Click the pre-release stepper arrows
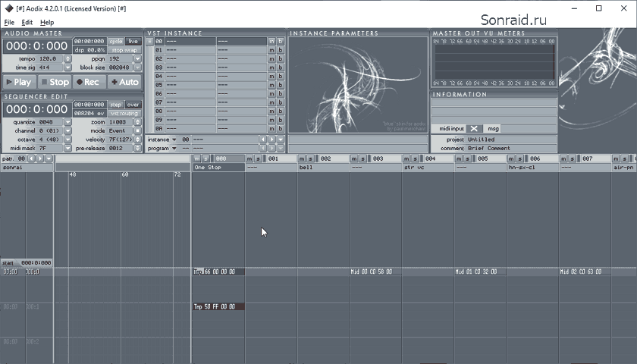This screenshot has width=637, height=364. 138,149
